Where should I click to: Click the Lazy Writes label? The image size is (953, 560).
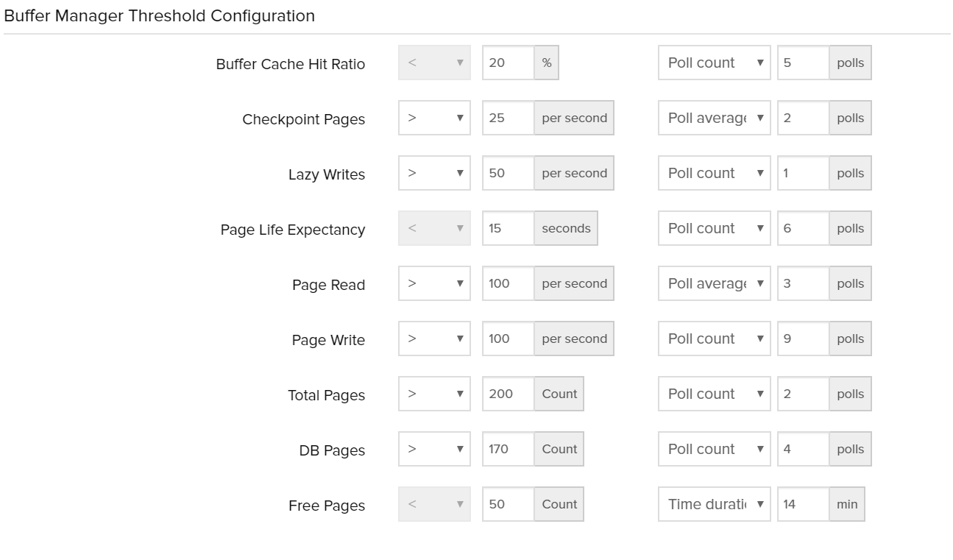[x=327, y=174]
